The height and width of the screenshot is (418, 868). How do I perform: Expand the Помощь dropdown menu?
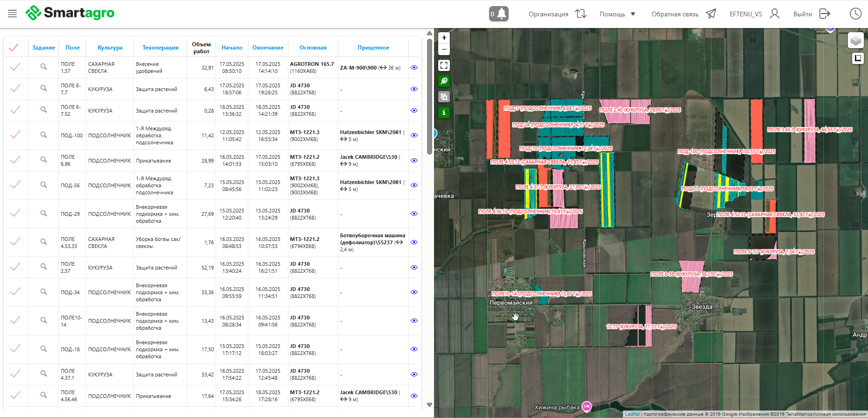click(617, 14)
